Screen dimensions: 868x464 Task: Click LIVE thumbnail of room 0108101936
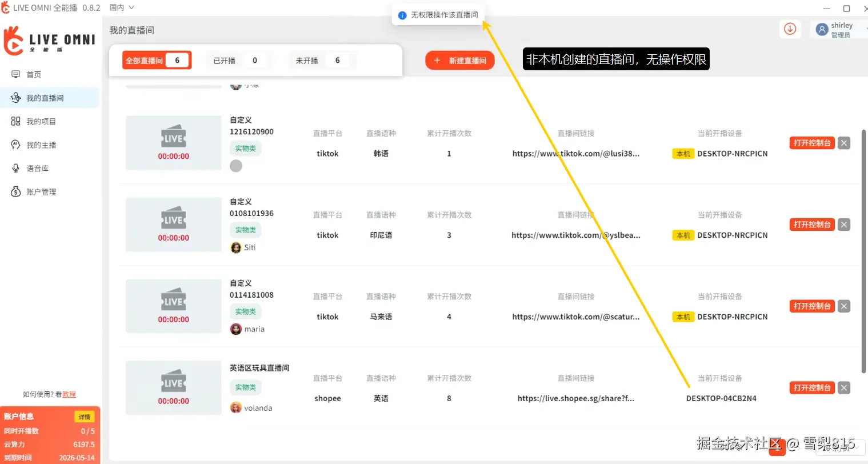point(174,225)
